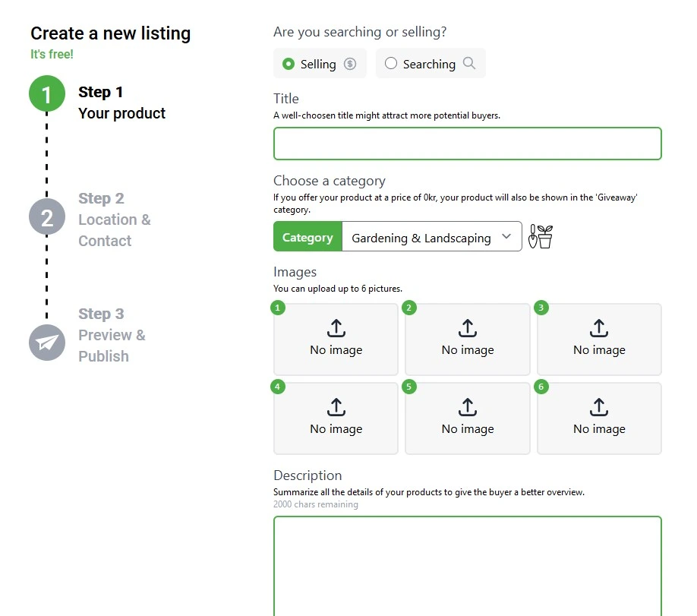Click the green Category button
The height and width of the screenshot is (616, 697).
(307, 236)
